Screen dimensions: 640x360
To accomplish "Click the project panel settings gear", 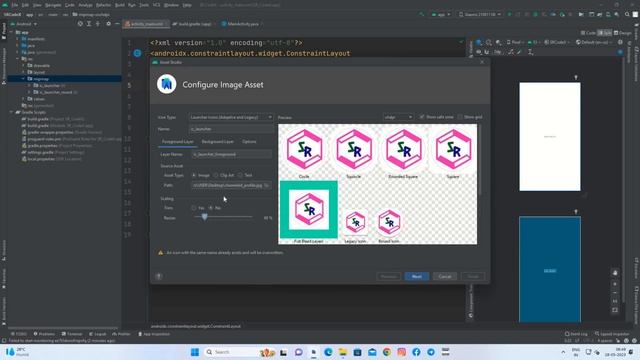I will 108,24.
